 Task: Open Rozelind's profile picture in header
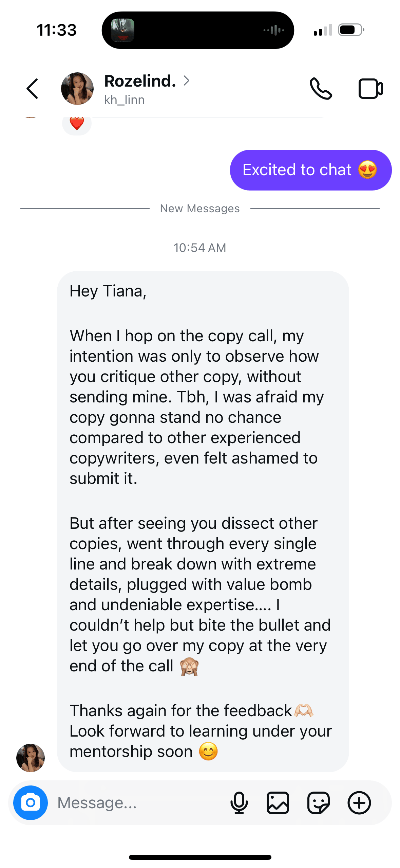[77, 89]
